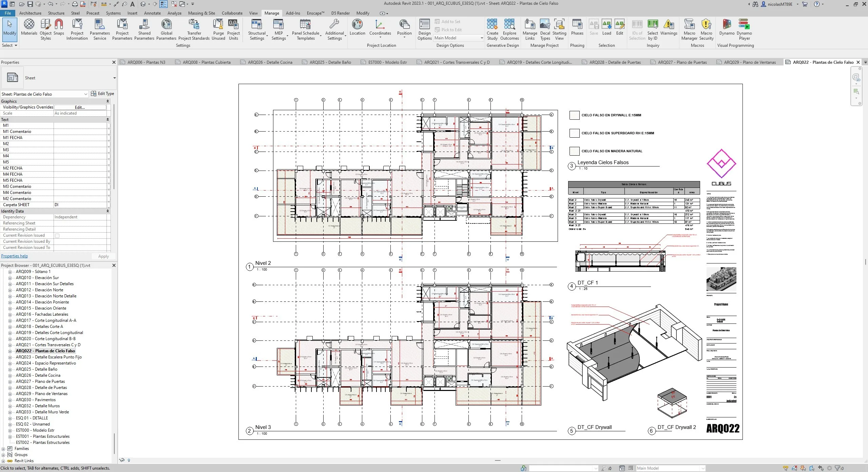Run Purge Unused
Screen dimensions: 868x472
pos(218,29)
